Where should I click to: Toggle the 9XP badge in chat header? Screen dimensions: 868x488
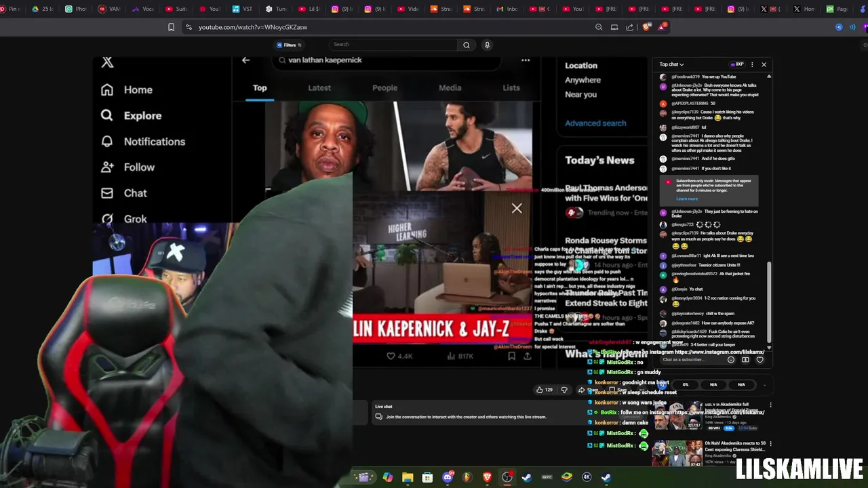[x=737, y=64]
